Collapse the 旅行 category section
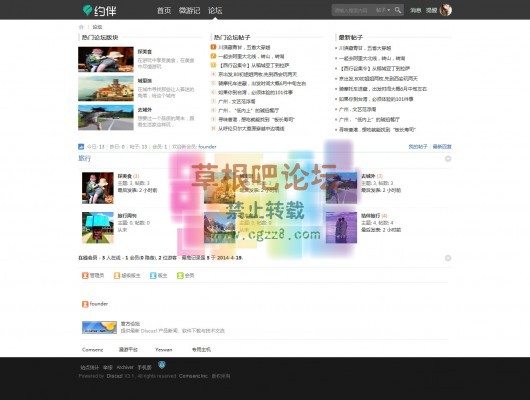The height and width of the screenshot is (400, 530). click(x=448, y=159)
